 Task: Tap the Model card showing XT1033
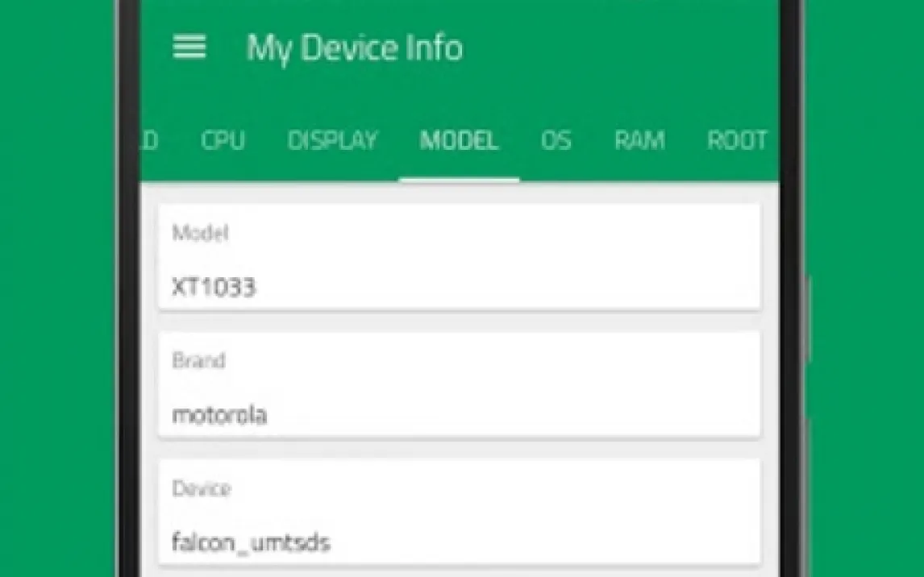459,257
